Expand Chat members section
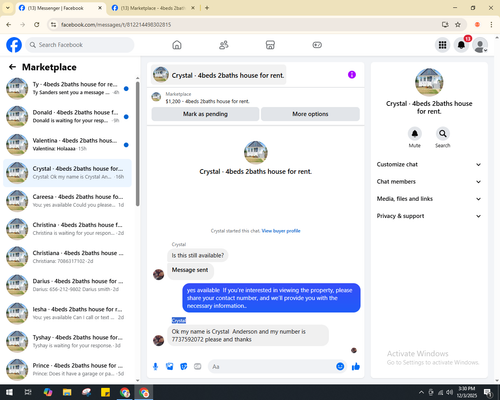The width and height of the screenshot is (500, 400). pos(429,182)
